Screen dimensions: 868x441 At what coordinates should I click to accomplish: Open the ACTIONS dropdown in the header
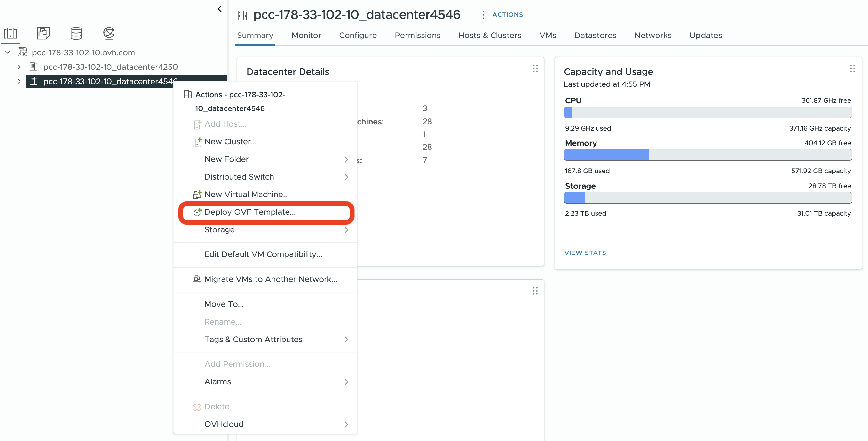508,15
